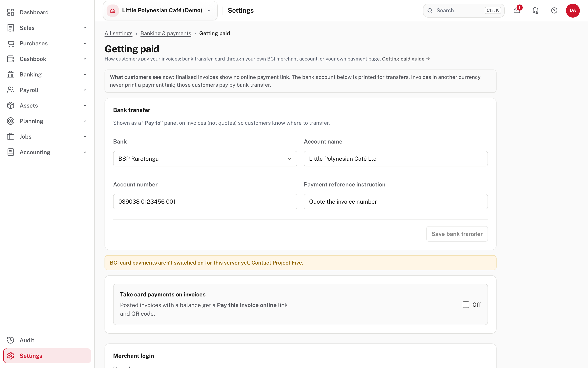588x368 pixels.
Task: Click the All settings breadcrumb link
Action: coord(118,33)
